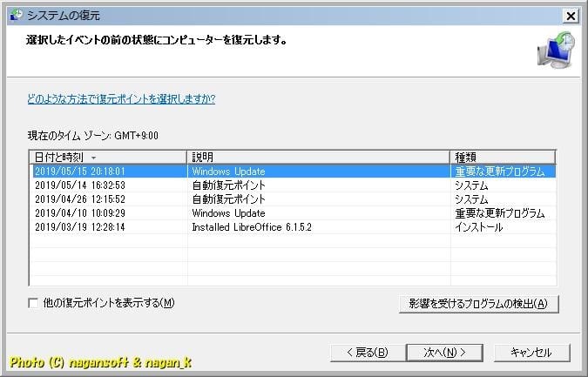This screenshot has width=588, height=377.
Task: Sort by the date and time column header
Action: click(108, 157)
